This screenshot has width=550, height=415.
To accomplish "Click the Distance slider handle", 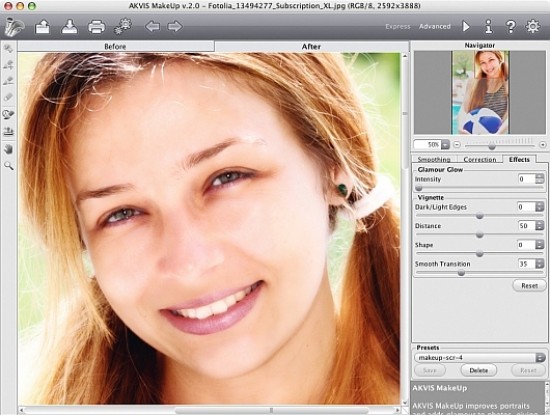I will click(479, 235).
